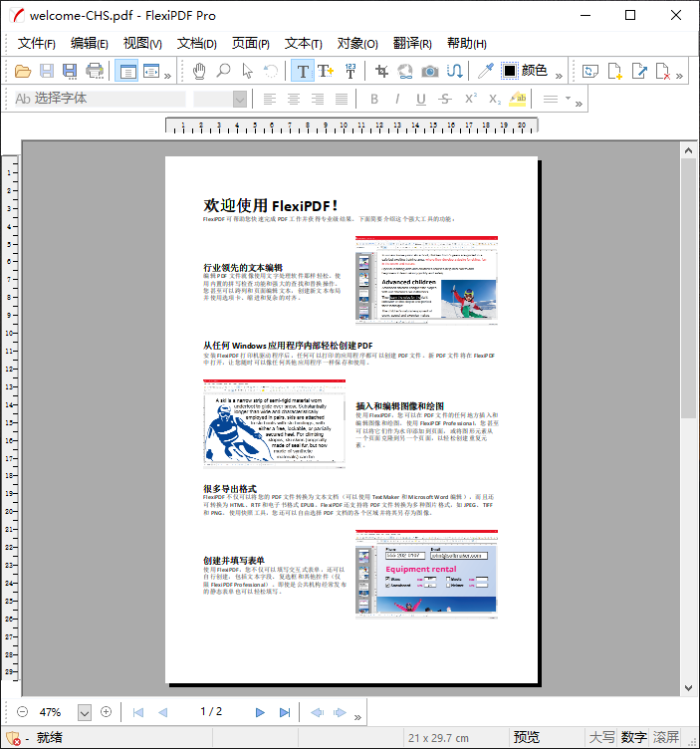
Task: Click the 选择字体 font selection field
Action: [100, 99]
